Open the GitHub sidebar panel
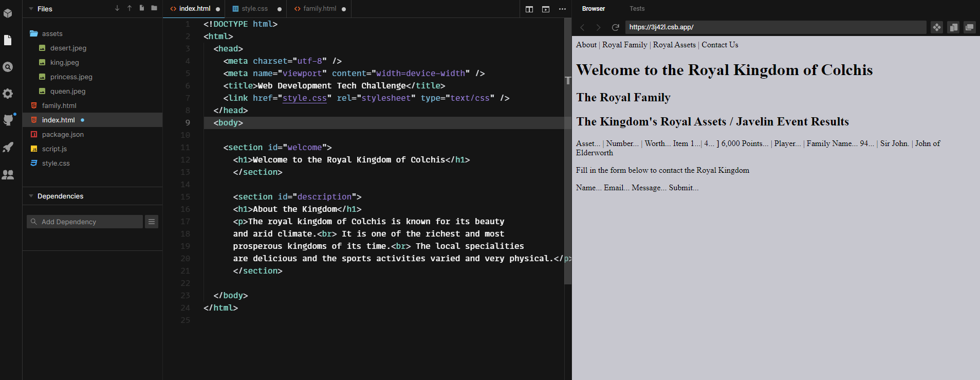This screenshot has width=980, height=380. pos(8,120)
